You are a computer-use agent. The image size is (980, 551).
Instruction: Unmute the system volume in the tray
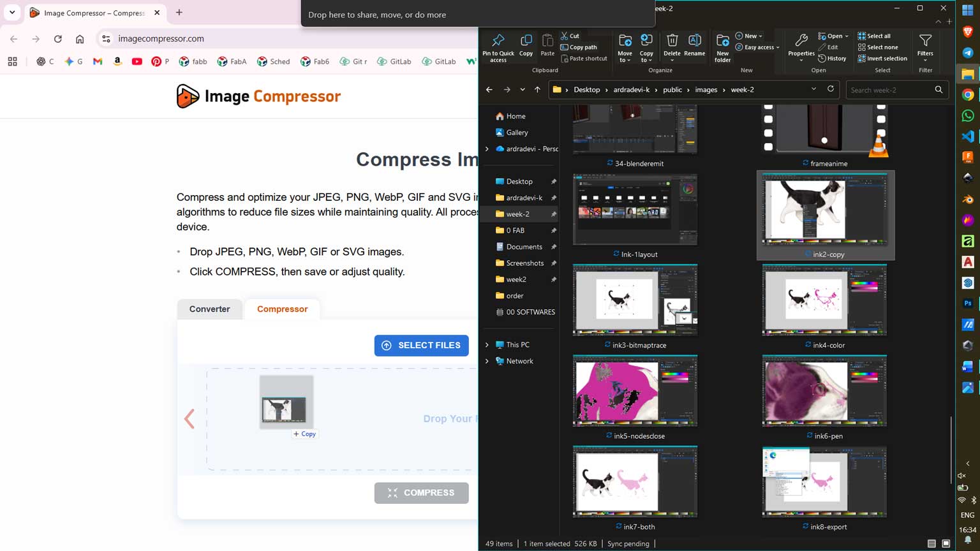point(961,475)
